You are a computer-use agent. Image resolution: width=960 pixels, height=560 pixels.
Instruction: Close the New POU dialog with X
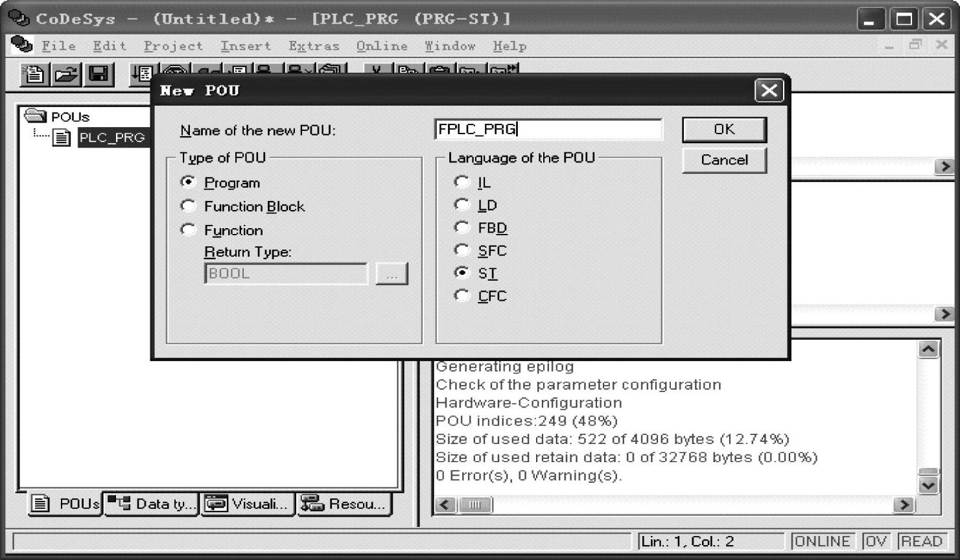click(769, 91)
